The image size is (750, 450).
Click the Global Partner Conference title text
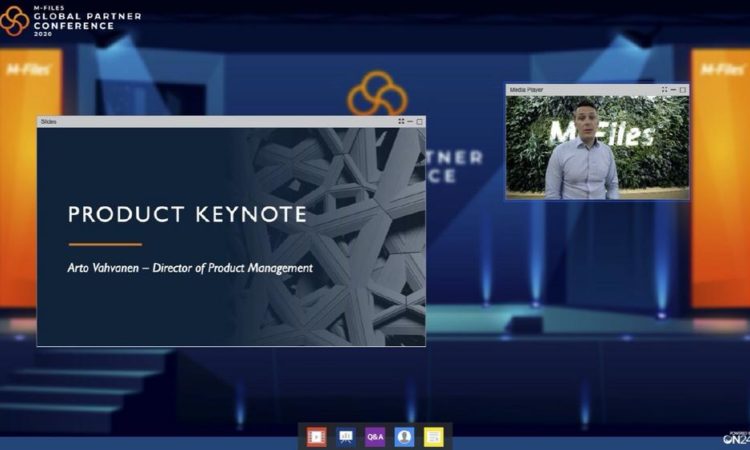88,21
